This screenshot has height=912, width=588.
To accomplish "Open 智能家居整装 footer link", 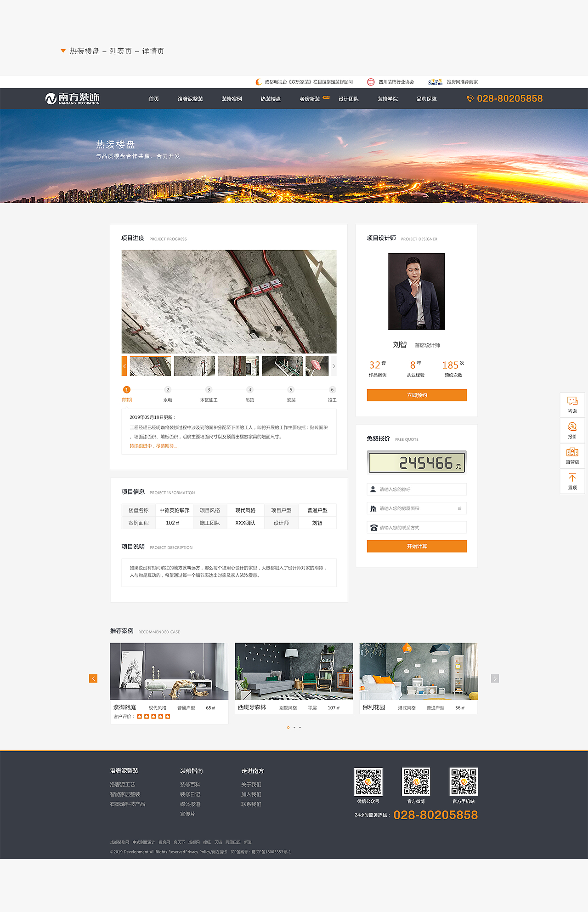I will pos(125,794).
